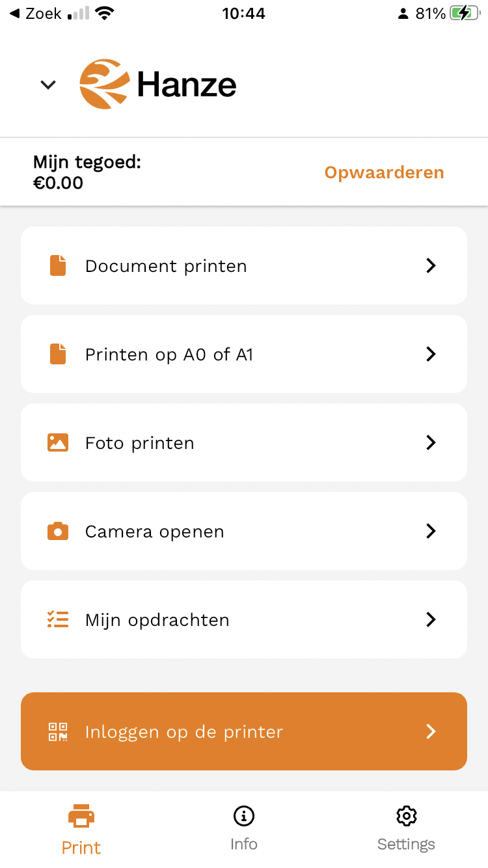This screenshot has width=488, height=868.
Task: Open chevron arrow on Foto printen row
Action: pos(430,442)
